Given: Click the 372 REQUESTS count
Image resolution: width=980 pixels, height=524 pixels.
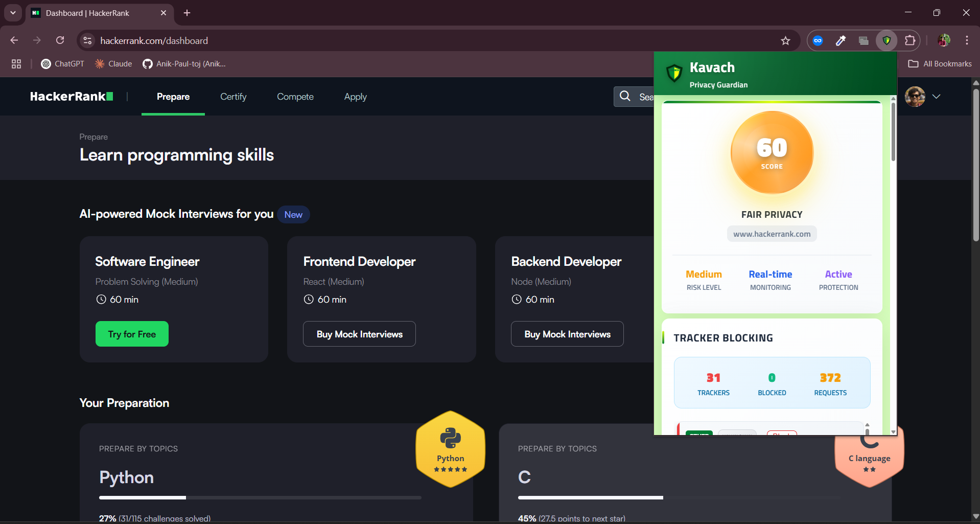Looking at the screenshot, I should 830,384.
